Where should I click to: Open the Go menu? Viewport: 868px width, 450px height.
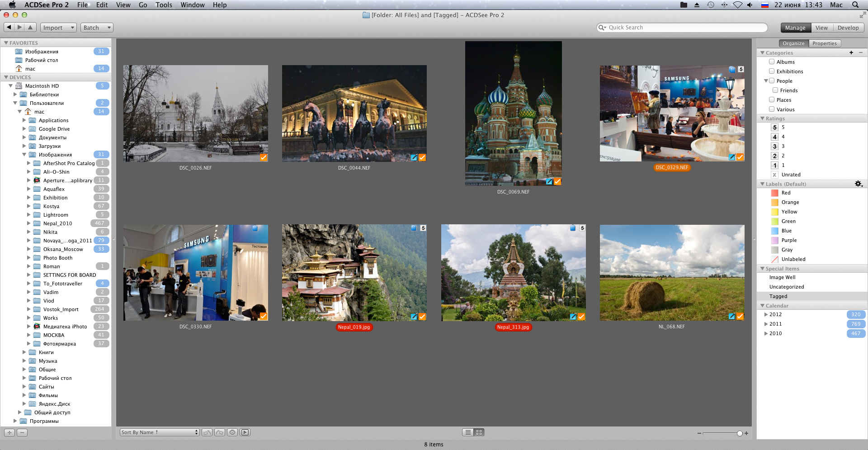(143, 5)
